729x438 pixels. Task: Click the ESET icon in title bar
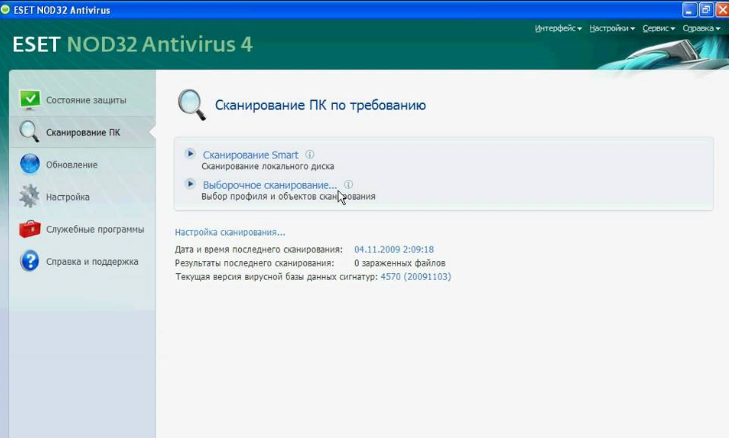(x=5, y=9)
